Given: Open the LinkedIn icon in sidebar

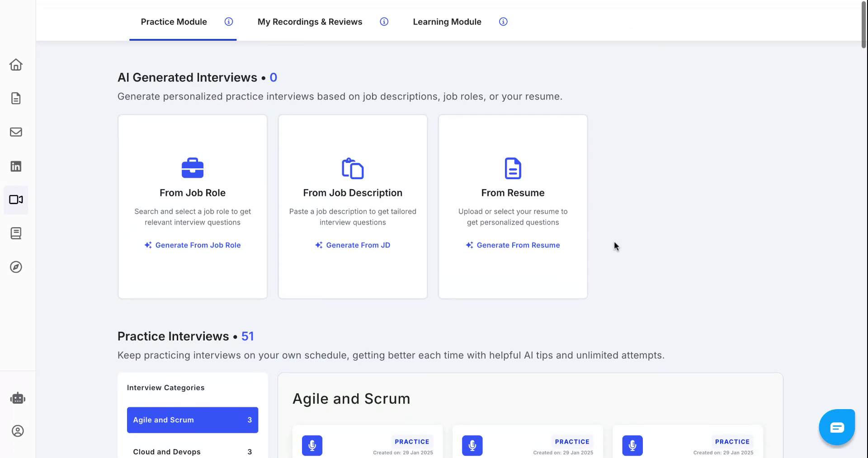Looking at the screenshot, I should pos(16,166).
